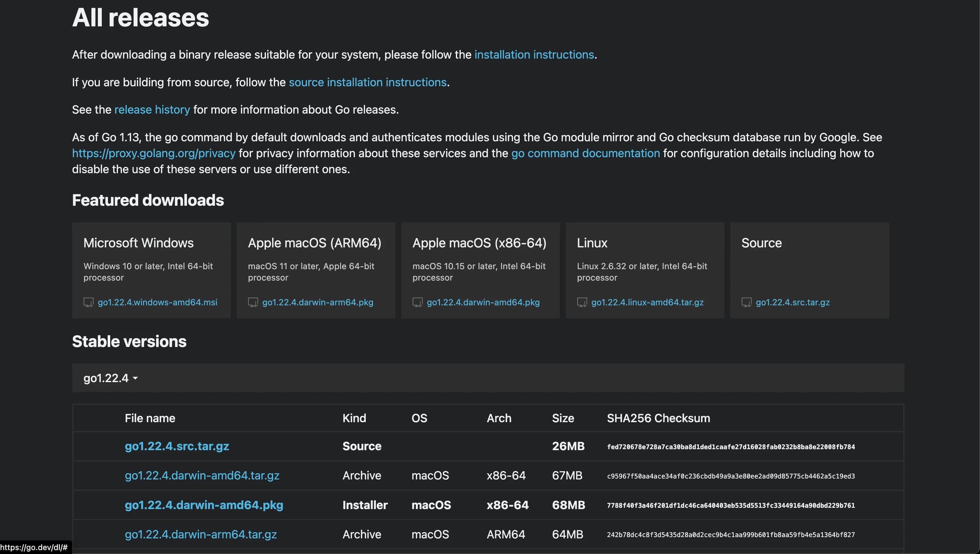Download go1.22.4.darwin-amd64.tar.gz archive
The height and width of the screenshot is (554, 980).
202,475
